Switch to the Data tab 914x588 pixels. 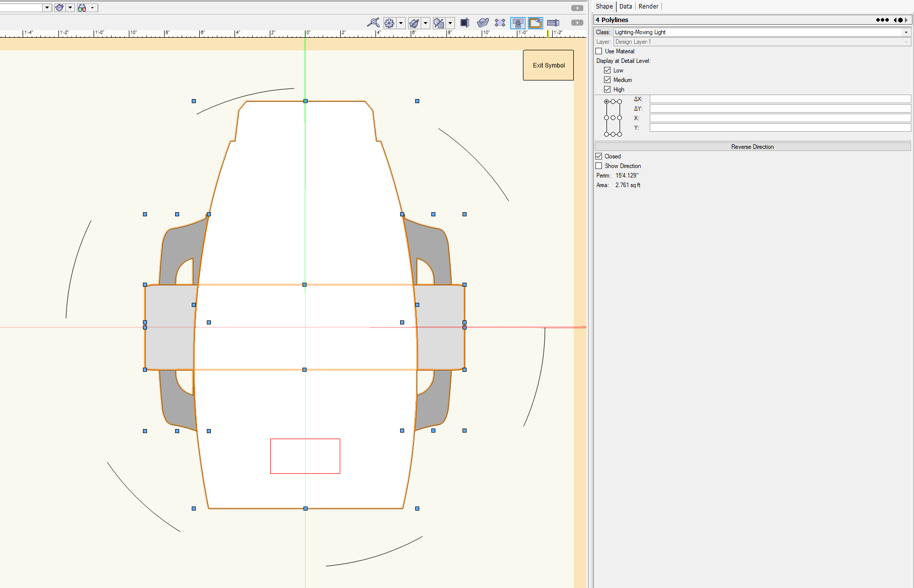tap(626, 7)
